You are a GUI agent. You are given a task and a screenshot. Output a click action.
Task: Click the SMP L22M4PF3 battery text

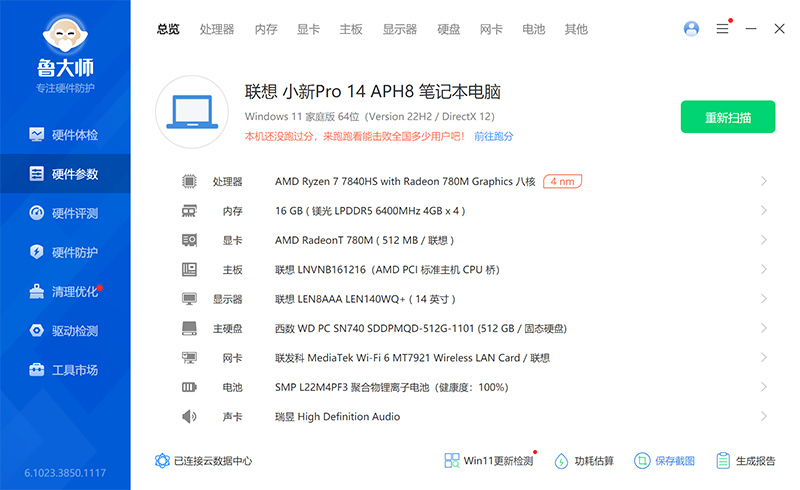(x=391, y=387)
